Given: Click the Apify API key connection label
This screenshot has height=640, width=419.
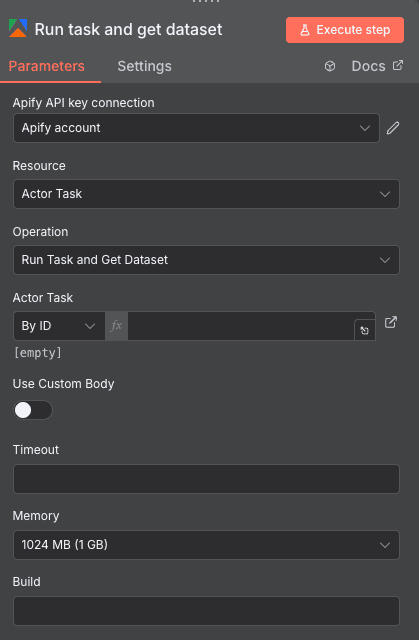Looking at the screenshot, I should (x=84, y=103).
